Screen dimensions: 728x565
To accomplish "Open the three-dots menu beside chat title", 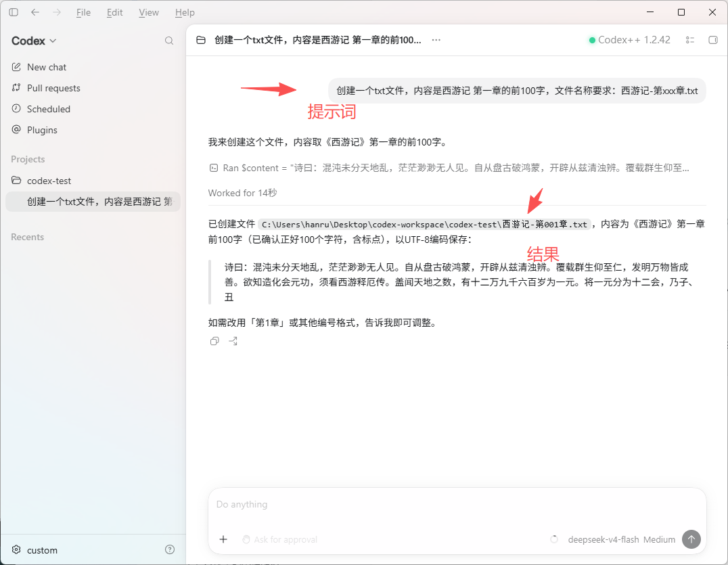I will tap(436, 40).
